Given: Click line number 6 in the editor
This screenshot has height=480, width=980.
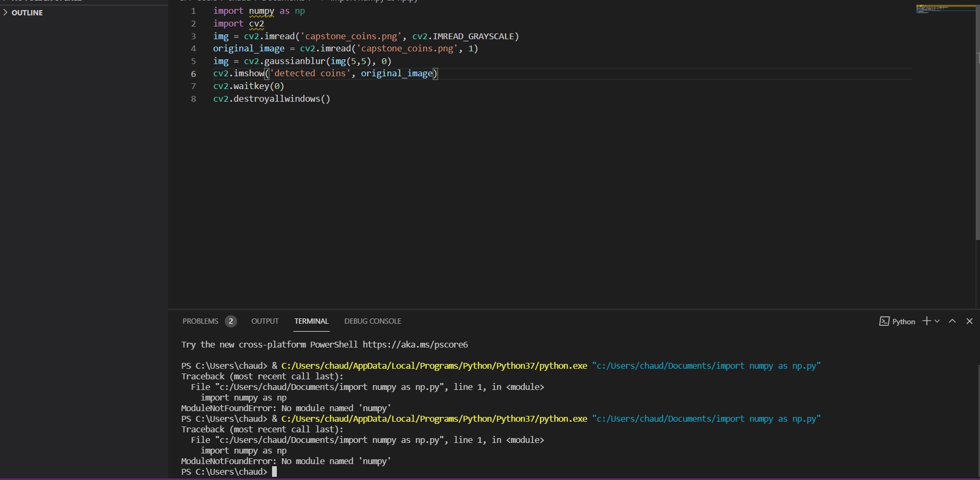Looking at the screenshot, I should coord(192,74).
